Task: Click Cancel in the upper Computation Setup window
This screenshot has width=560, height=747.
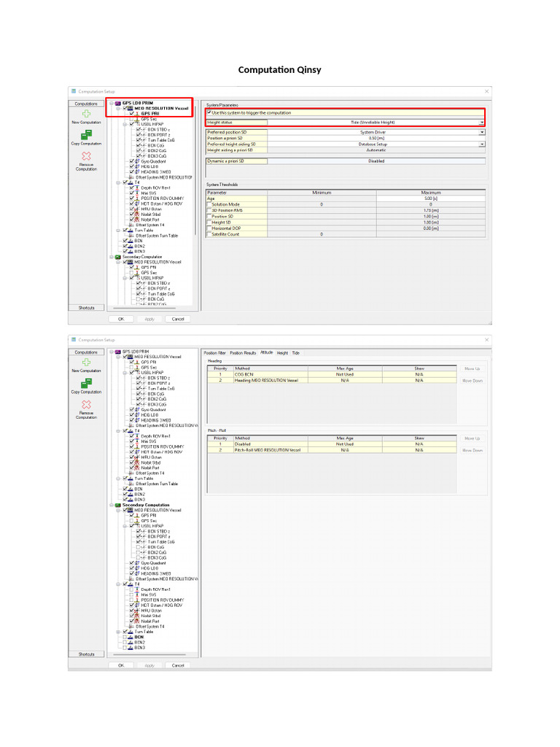Action: (x=178, y=320)
